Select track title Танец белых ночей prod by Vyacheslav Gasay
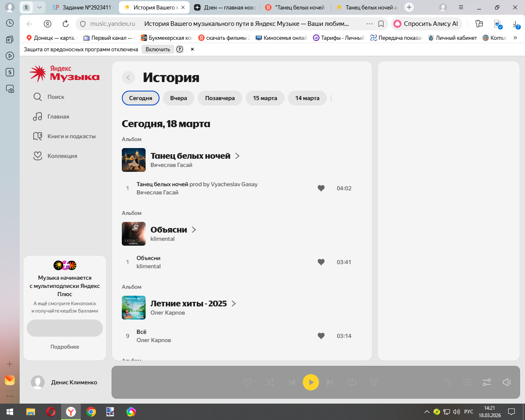The image size is (525, 420). click(x=197, y=184)
